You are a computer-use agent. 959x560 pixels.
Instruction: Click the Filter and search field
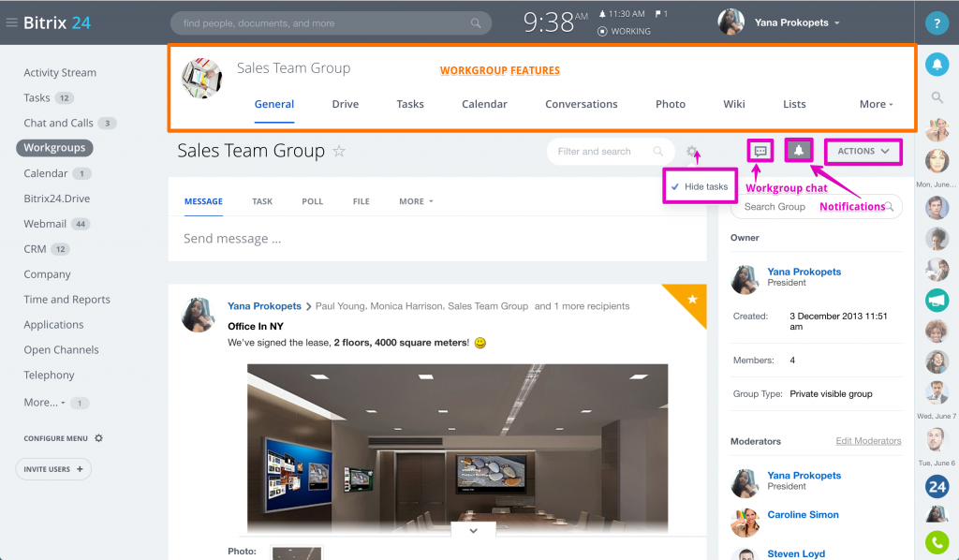610,151
